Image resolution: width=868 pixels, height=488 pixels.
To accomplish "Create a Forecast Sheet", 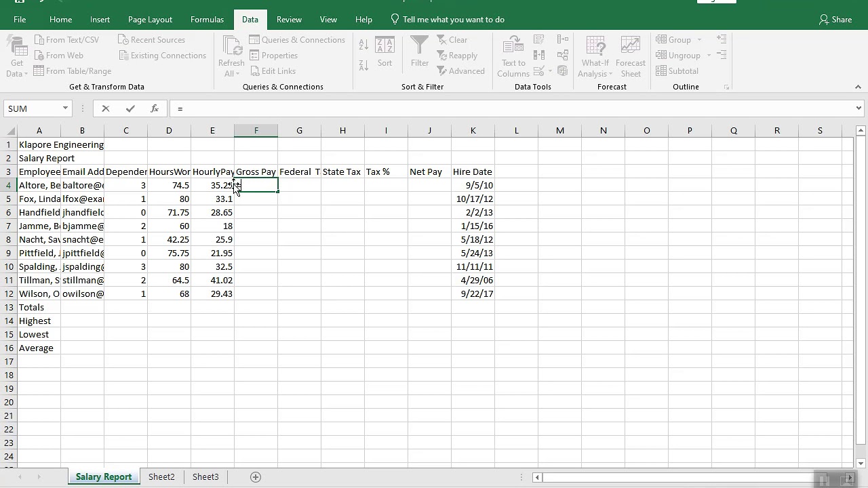I will (631, 57).
